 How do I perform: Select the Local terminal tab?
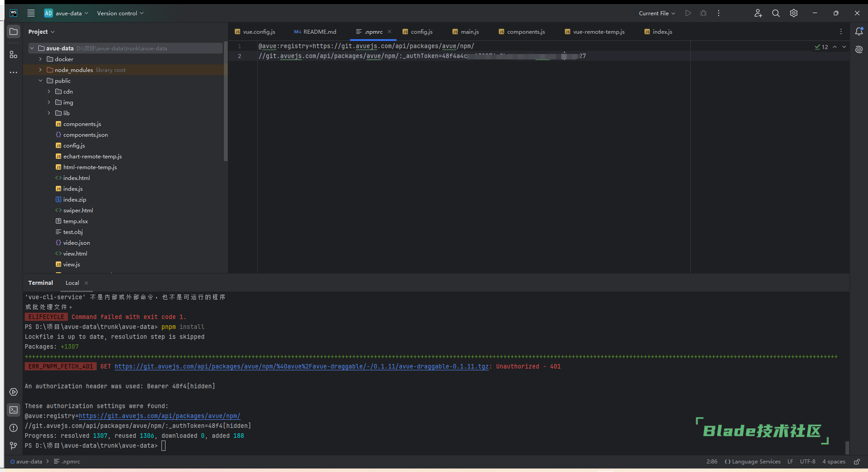click(x=72, y=283)
